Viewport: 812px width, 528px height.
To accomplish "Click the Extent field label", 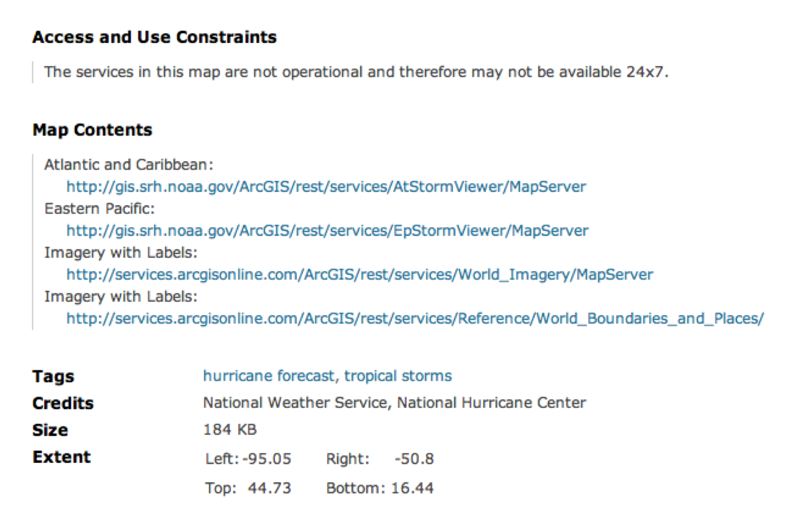I will (62, 457).
